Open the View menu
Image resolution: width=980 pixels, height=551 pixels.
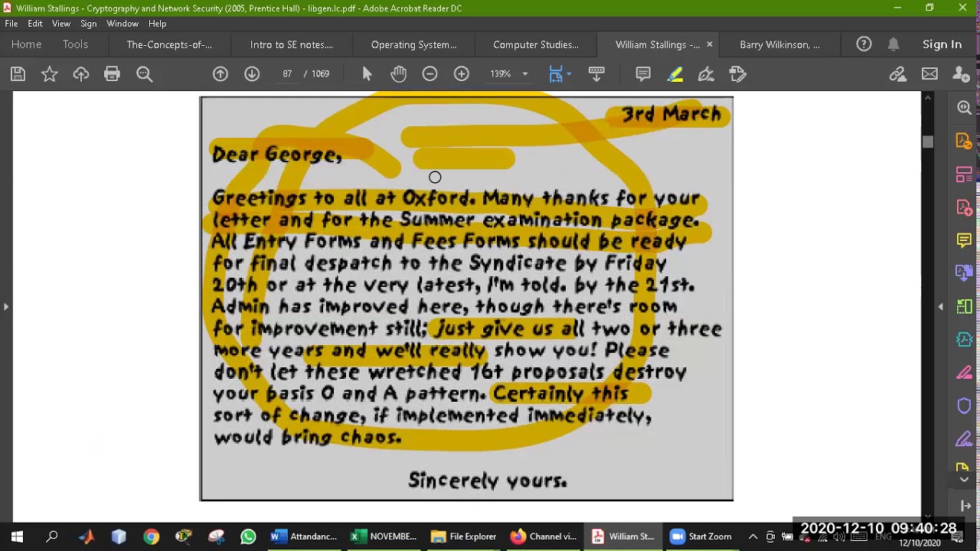(x=61, y=24)
